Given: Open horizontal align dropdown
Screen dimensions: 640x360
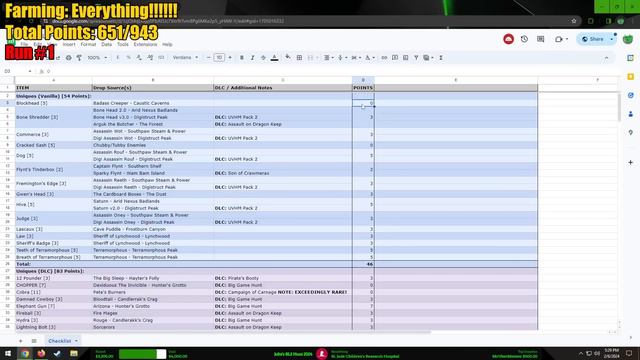Looking at the screenshot, I should point(329,58).
